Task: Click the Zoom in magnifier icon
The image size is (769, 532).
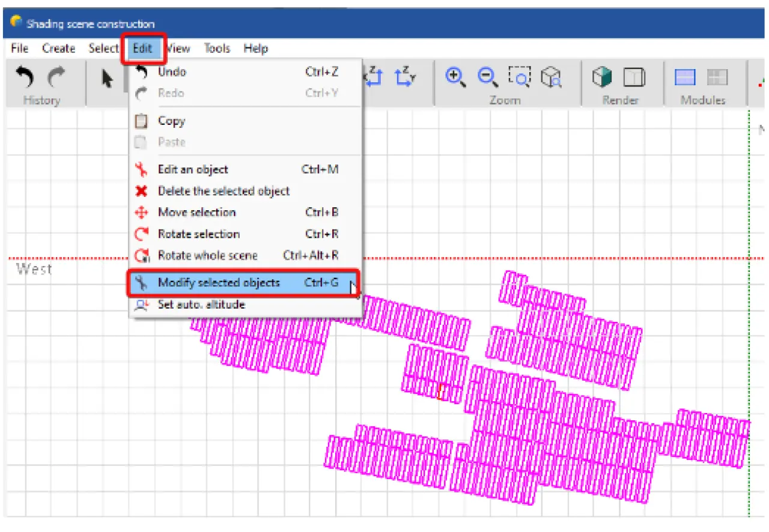Action: 455,76
